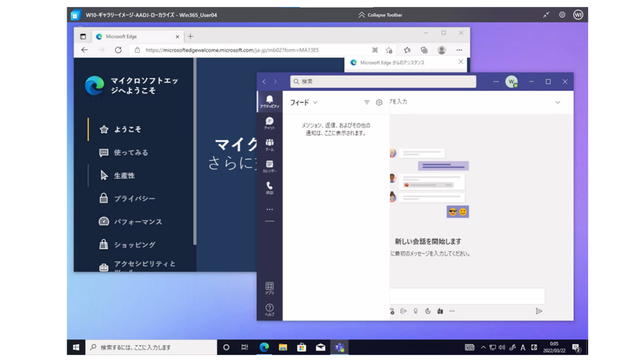Dismiss the Edge assistance popup
The image size is (644, 362).
[x=461, y=62]
